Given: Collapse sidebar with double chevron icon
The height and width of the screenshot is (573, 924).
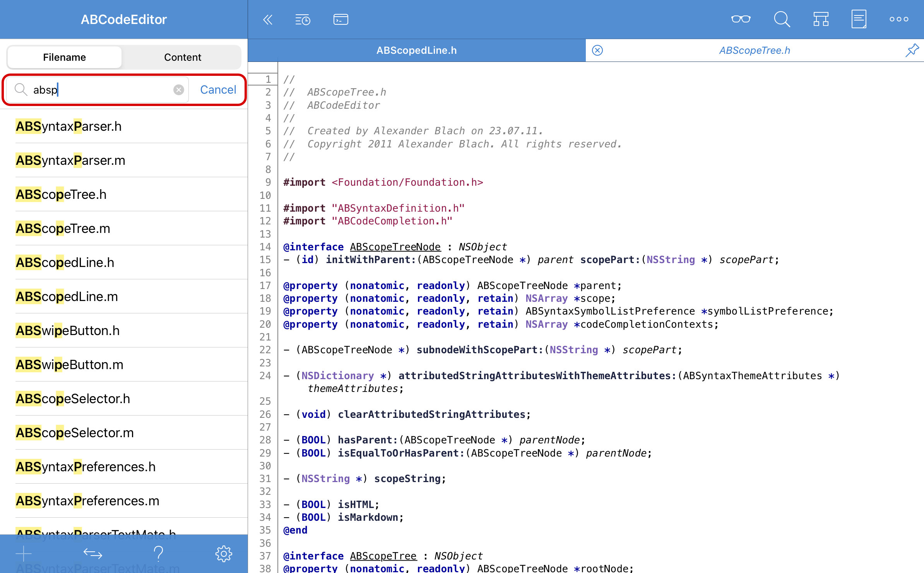Looking at the screenshot, I should coord(268,19).
